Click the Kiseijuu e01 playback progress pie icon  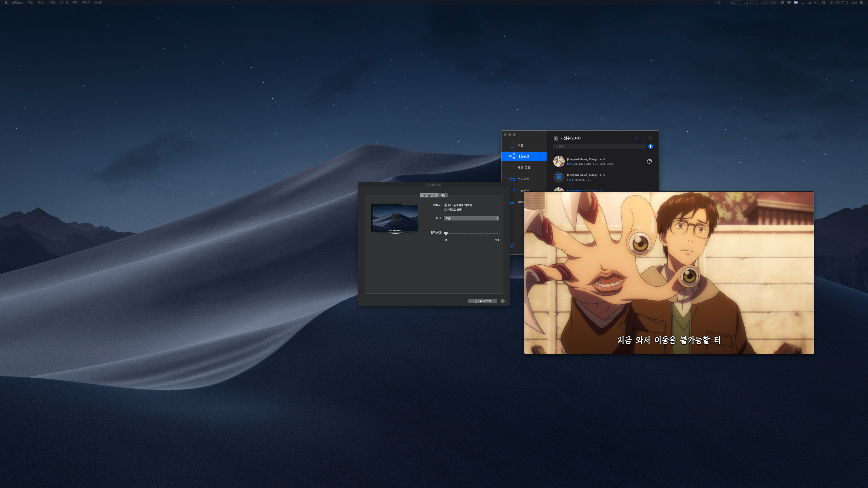tap(649, 161)
